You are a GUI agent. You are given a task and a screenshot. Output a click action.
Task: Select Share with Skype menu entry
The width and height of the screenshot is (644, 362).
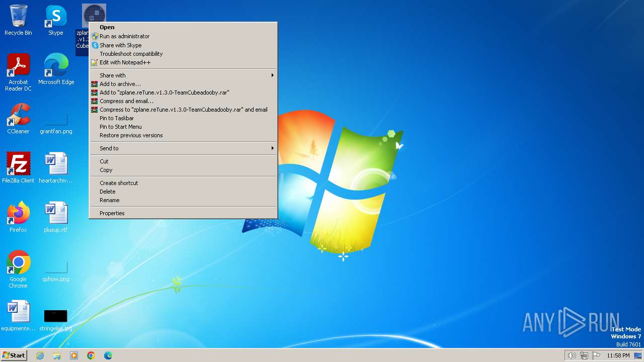[x=183, y=45]
